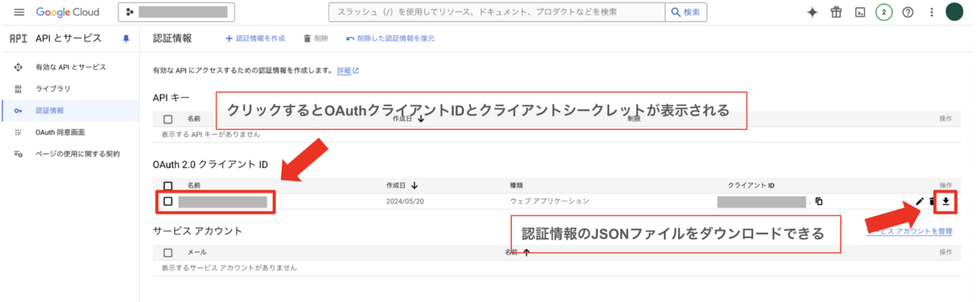Open the hamburger navigation menu
Screen dimensions: 980x302
(x=19, y=12)
